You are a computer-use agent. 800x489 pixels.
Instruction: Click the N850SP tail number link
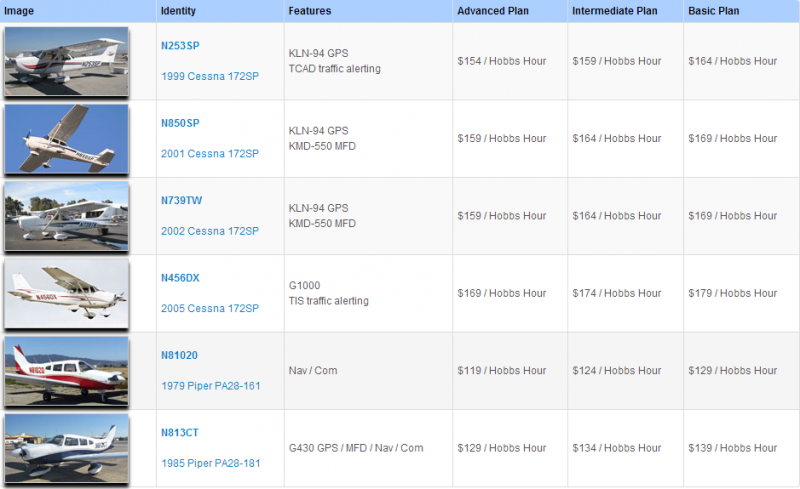tap(180, 123)
